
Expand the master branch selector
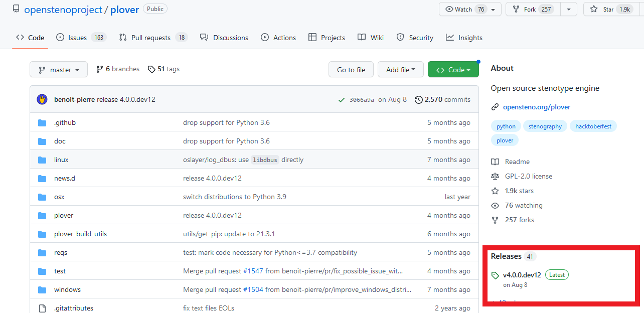(x=59, y=70)
